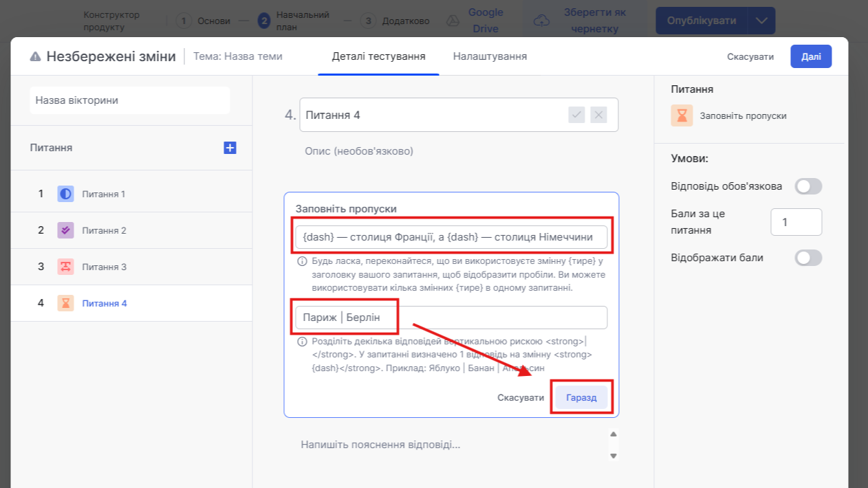Enable Відображати бали switch

(x=808, y=258)
